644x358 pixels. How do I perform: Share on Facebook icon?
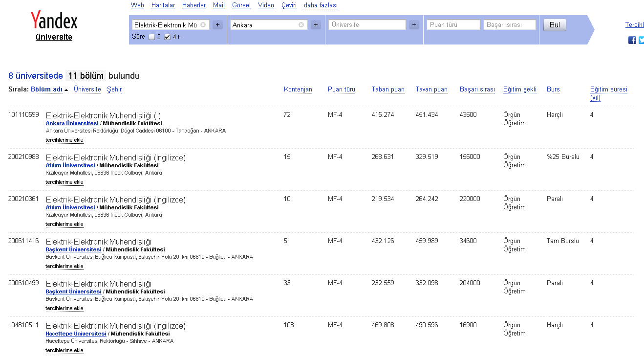632,40
